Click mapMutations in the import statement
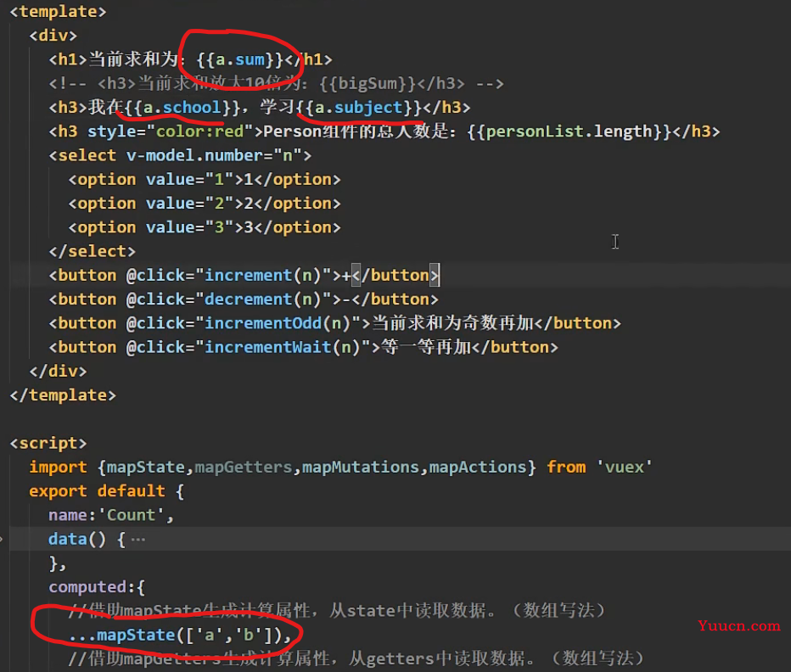The image size is (791, 672). coord(361,468)
